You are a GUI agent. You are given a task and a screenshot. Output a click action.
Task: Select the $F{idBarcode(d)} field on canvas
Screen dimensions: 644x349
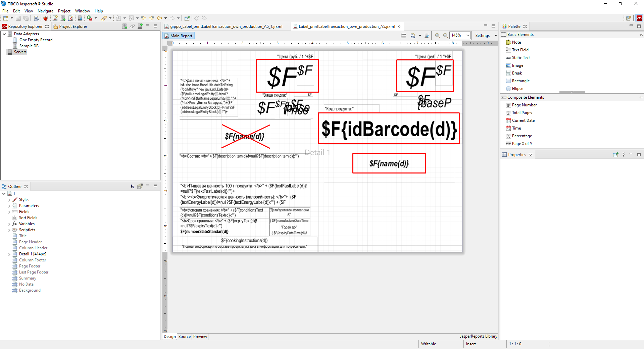tap(389, 129)
